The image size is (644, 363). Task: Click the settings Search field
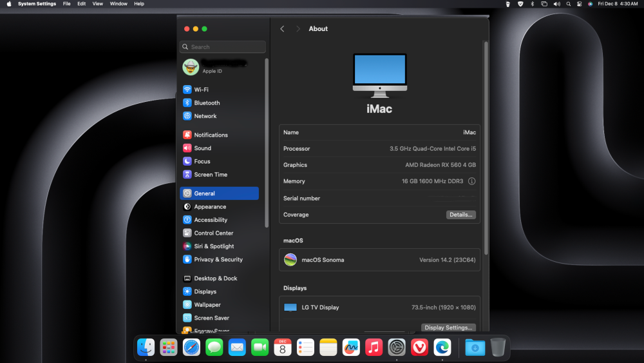[223, 47]
